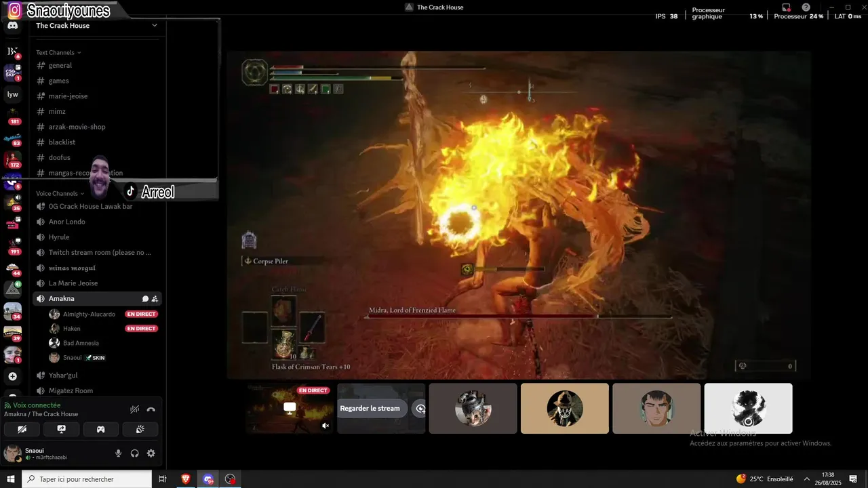Disconnect from voice with hang-up icon

pos(151,409)
